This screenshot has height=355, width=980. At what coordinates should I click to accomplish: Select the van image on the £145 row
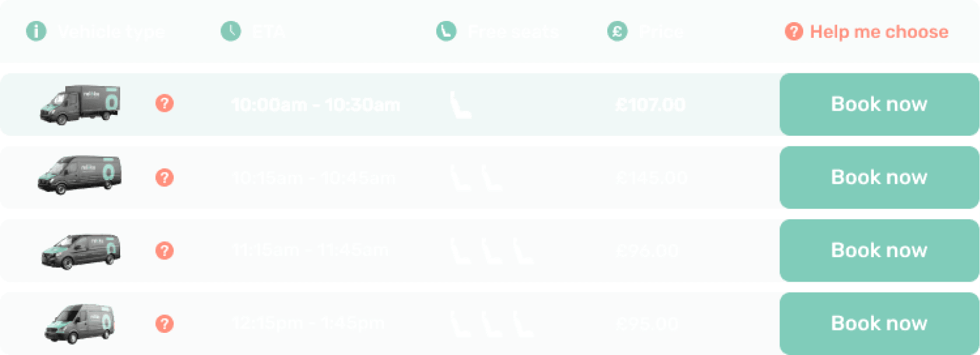coord(79,177)
